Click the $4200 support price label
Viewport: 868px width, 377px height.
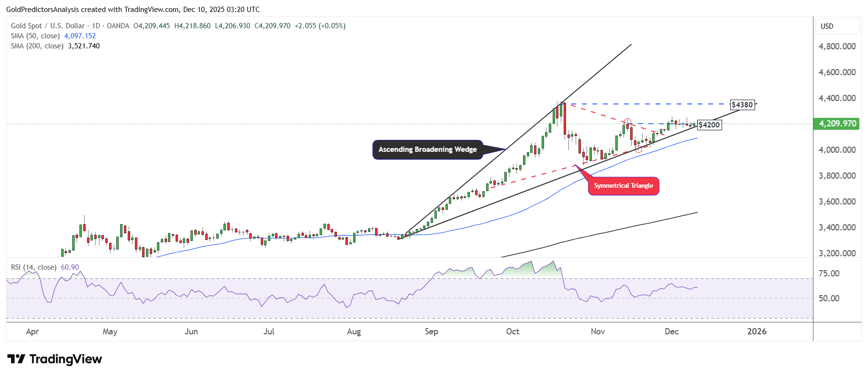(709, 125)
